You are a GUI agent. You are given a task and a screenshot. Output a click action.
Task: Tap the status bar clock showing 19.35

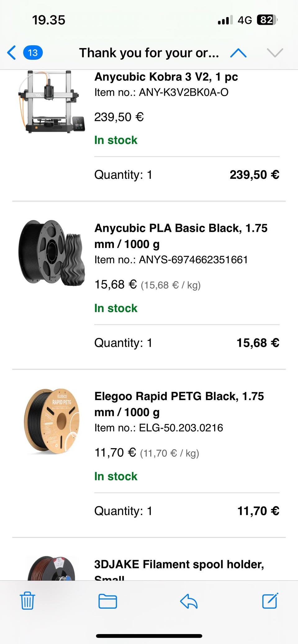49,20
